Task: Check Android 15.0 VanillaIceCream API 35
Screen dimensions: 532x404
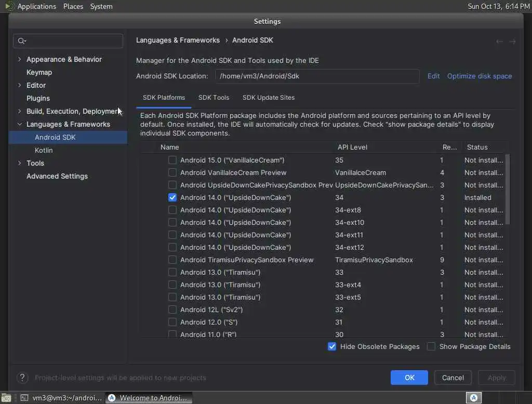Action: (172, 160)
